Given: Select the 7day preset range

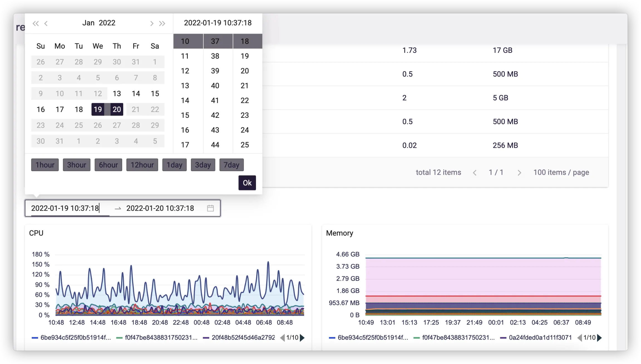Looking at the screenshot, I should coord(231,165).
